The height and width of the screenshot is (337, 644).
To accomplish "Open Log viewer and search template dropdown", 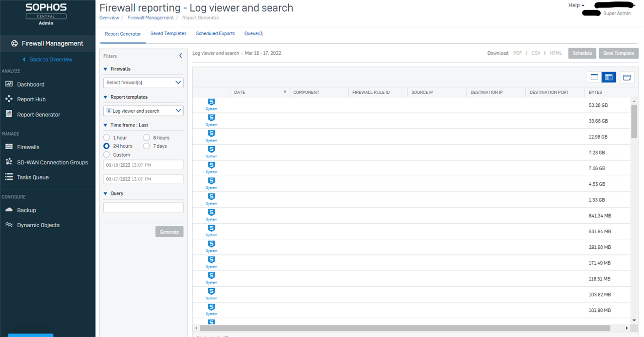I will click(143, 111).
